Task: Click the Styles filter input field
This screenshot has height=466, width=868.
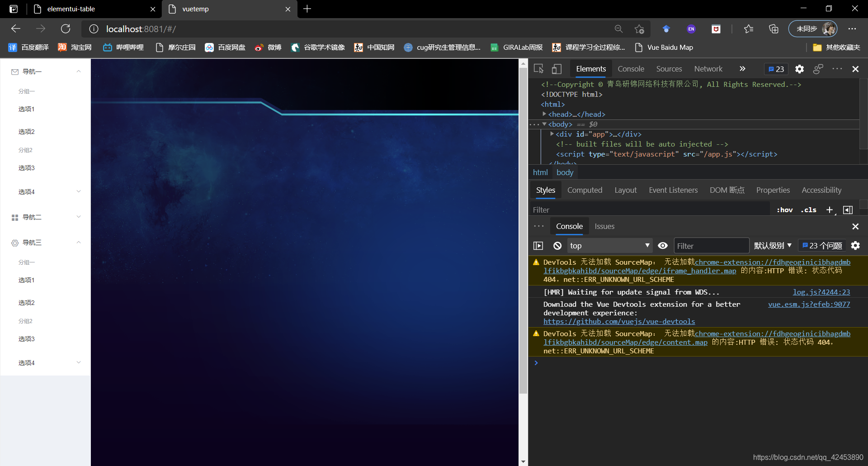Action: pos(649,210)
